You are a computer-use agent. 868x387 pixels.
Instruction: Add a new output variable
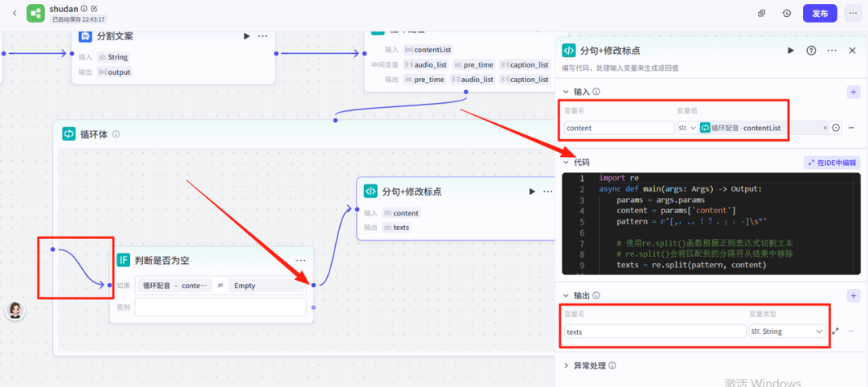point(854,295)
